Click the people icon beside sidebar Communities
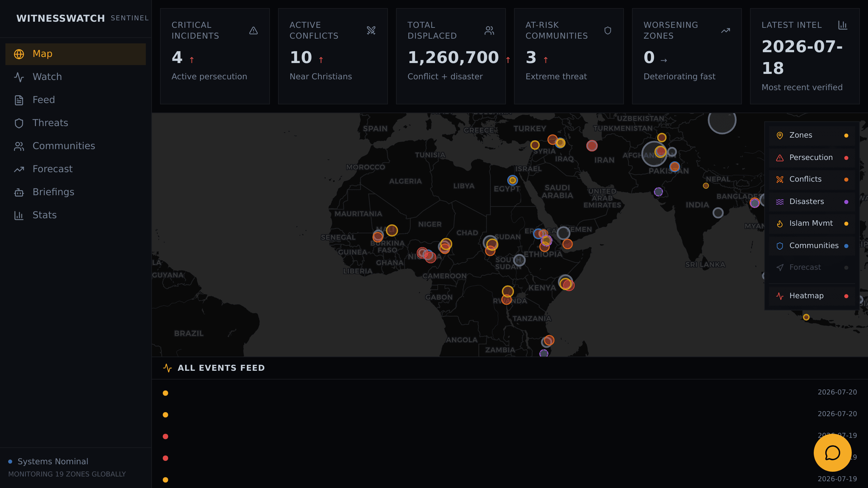This screenshot has height=488, width=868. coord(19,146)
